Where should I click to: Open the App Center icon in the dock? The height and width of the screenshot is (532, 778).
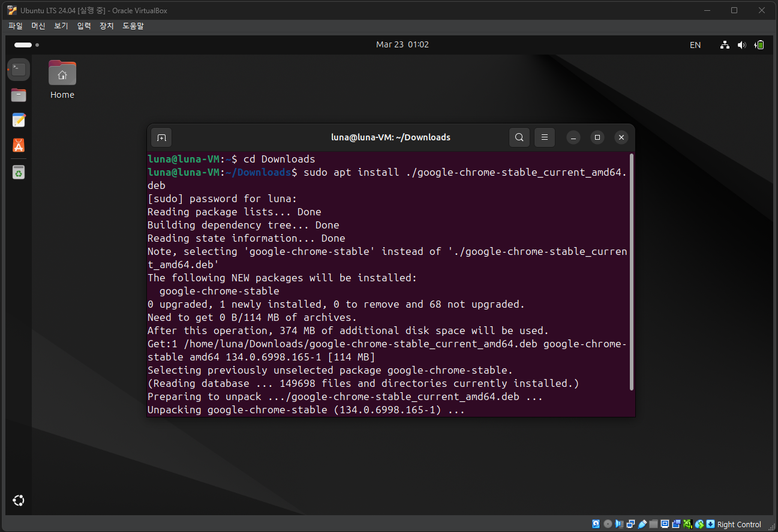click(19, 145)
